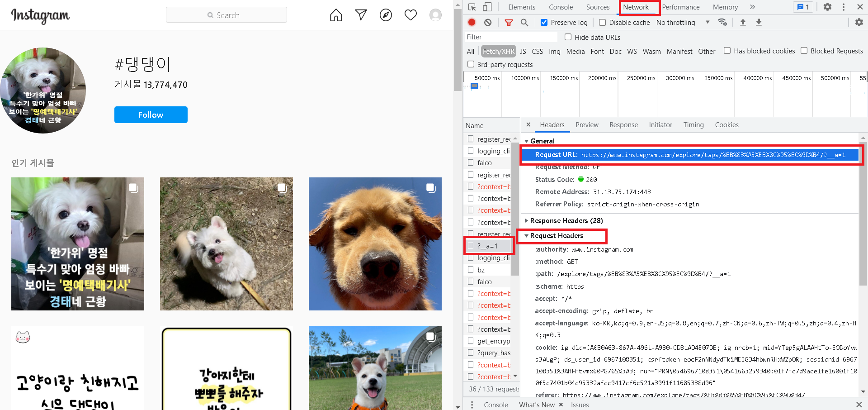Filter requests by WS type
The image size is (868, 410).
click(x=632, y=51)
